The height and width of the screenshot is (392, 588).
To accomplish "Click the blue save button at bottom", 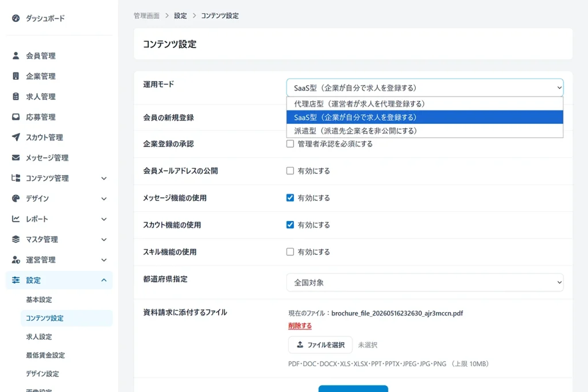I will (353, 389).
